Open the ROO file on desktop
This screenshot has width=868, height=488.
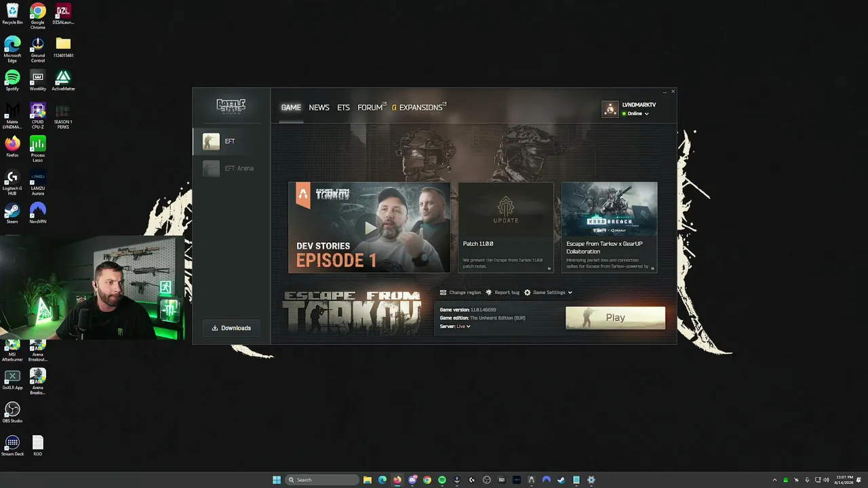pos(38,446)
